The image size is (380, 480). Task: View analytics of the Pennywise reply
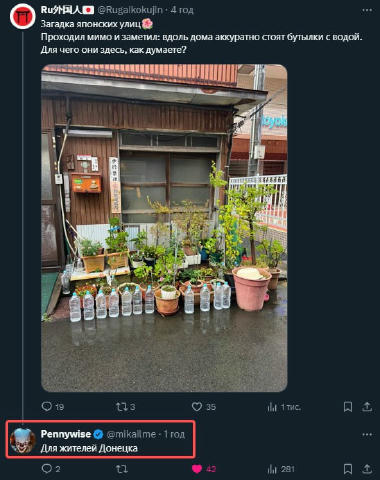click(x=272, y=469)
